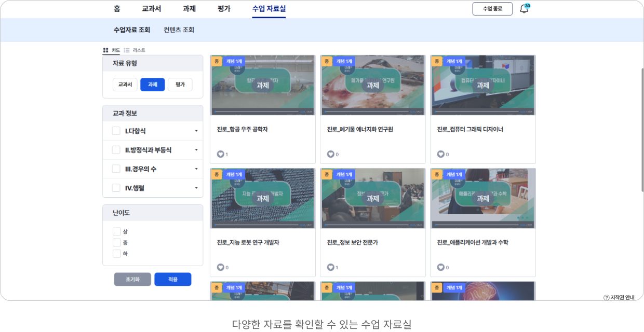Click the 난이도 panel header
Image resolution: width=644 pixels, height=332 pixels.
tap(153, 213)
